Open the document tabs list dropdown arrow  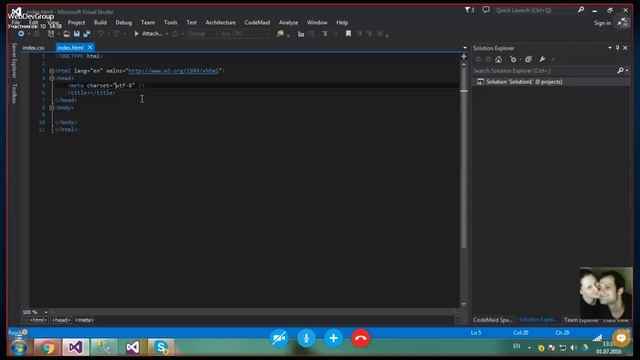464,48
